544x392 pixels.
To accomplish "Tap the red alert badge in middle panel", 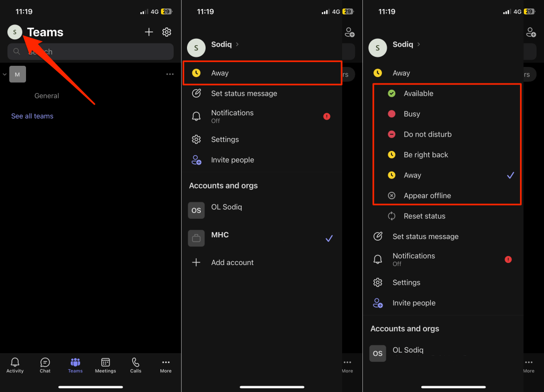I will [x=327, y=116].
